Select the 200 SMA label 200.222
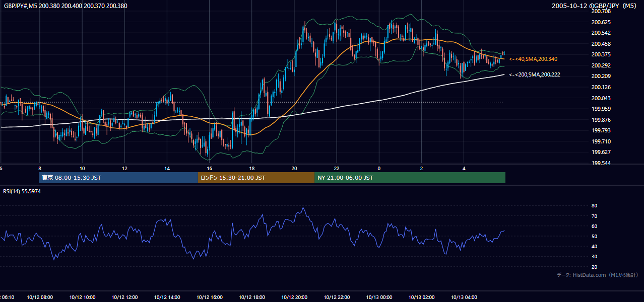Screen dimensions: 644x302 pos(535,75)
